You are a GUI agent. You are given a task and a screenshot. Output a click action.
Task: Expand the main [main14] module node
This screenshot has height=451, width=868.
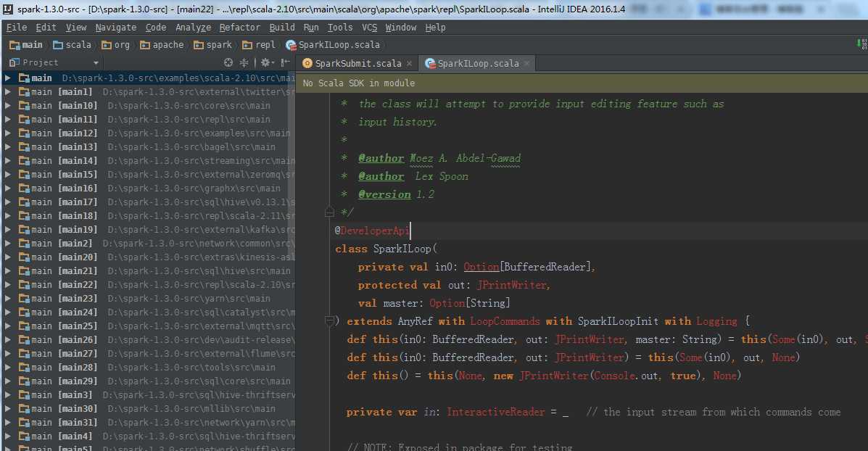(x=8, y=160)
